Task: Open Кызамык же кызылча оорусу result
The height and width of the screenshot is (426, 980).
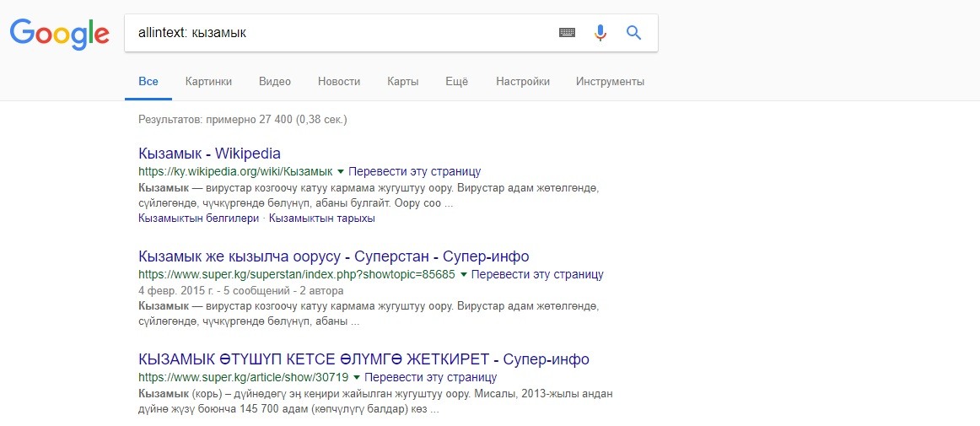Action: (333, 256)
